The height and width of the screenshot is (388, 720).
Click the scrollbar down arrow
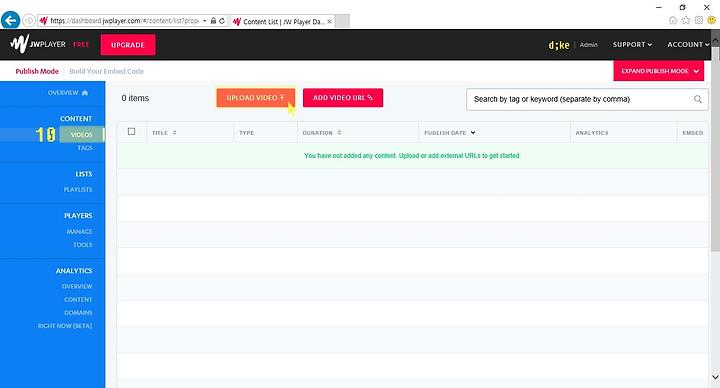(x=715, y=377)
